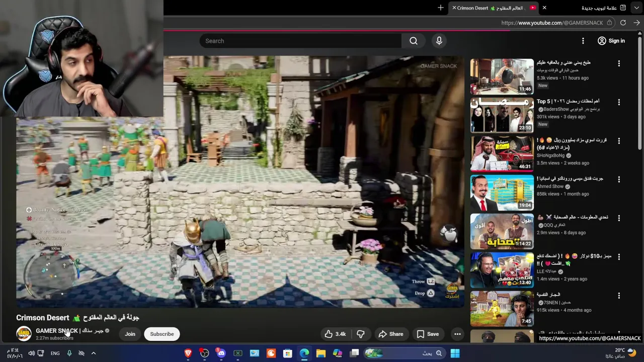Open options for the 1:14:22 challenge video
The height and width of the screenshot is (362, 644).
pyautogui.click(x=619, y=218)
